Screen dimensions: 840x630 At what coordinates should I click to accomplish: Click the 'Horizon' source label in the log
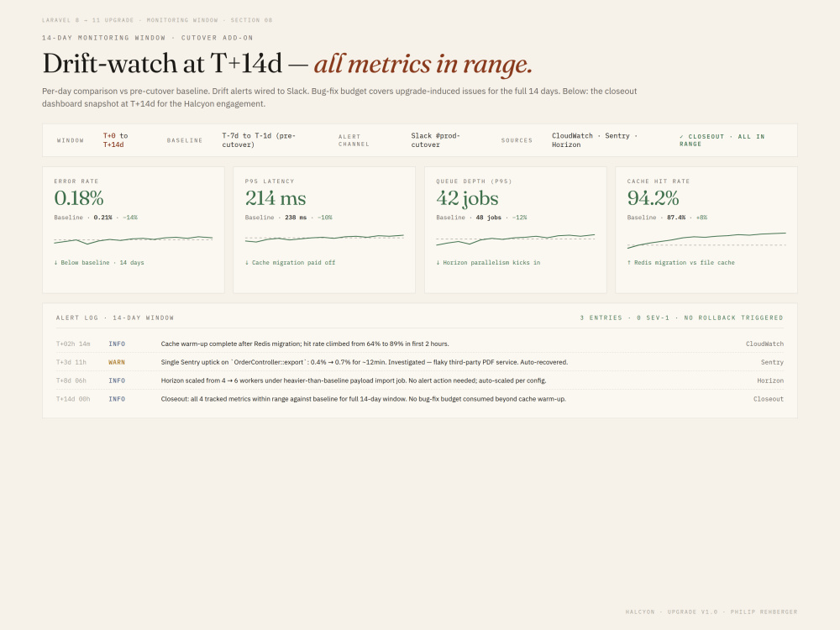tap(770, 381)
